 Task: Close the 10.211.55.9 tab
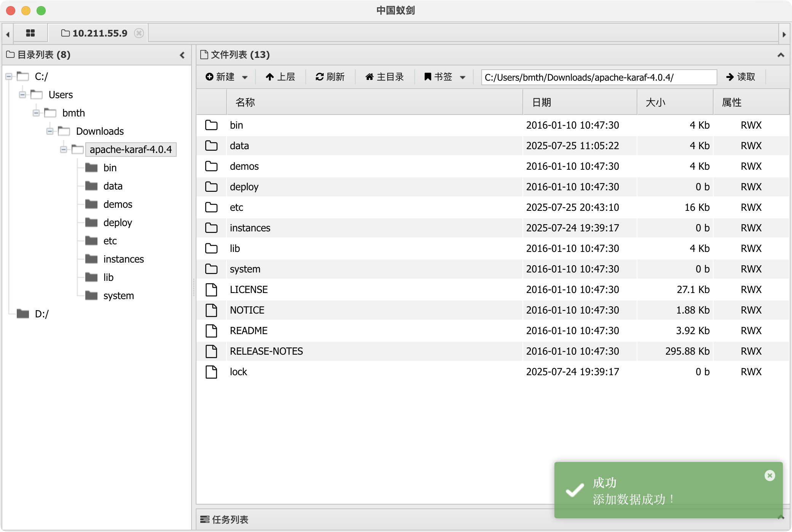click(x=139, y=33)
